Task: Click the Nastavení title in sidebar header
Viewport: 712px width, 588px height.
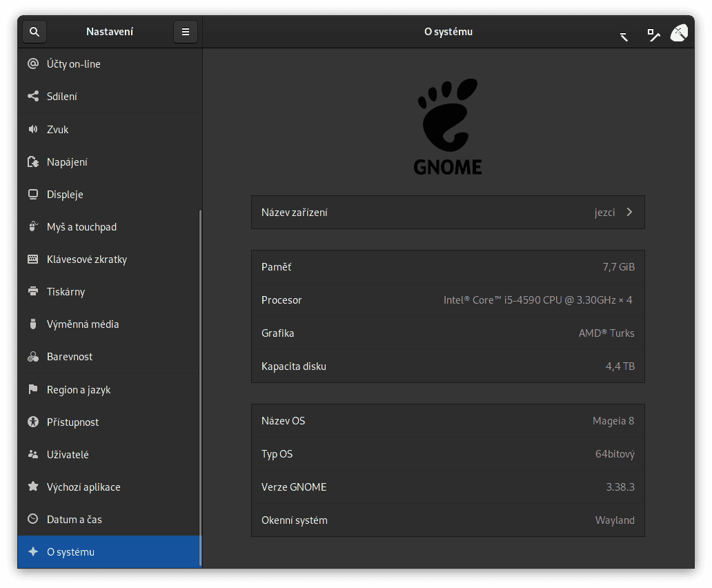Action: 110,32
